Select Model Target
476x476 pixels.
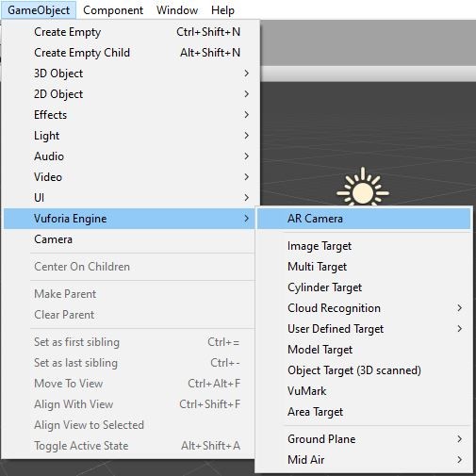point(364,350)
